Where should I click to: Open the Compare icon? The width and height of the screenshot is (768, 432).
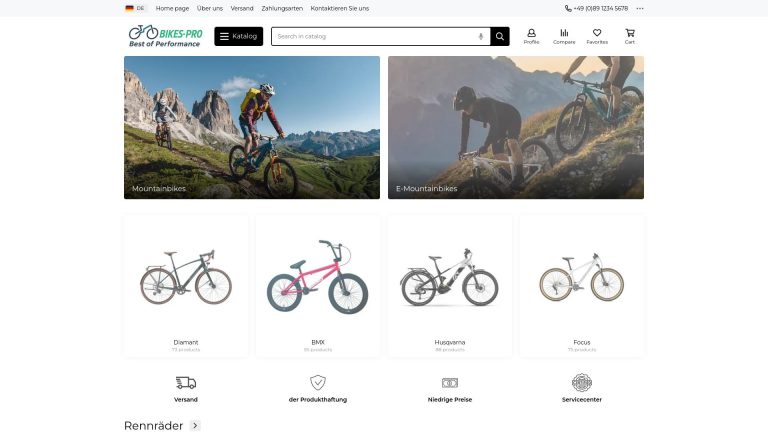point(564,33)
